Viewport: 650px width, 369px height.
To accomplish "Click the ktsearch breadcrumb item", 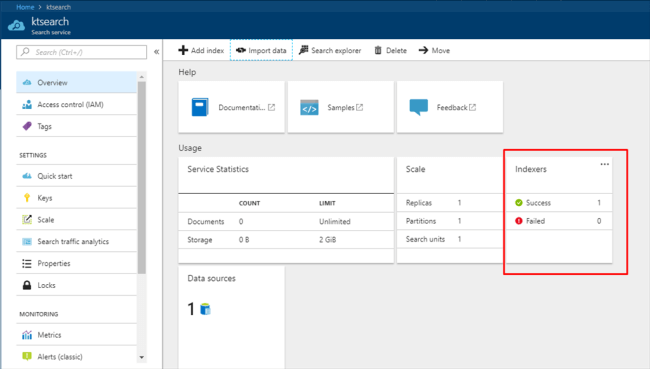I will [58, 7].
